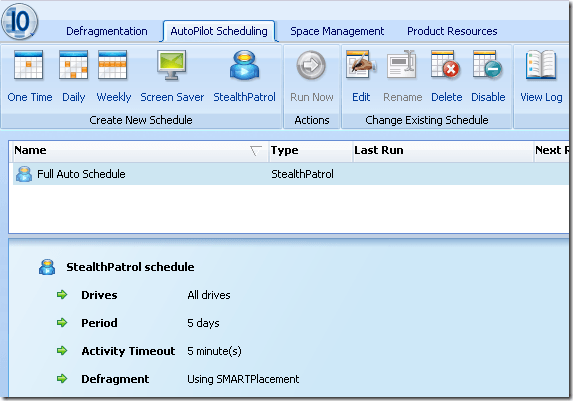The height and width of the screenshot is (401, 573).
Task: Click the Full Auto Schedule row icon
Action: tap(24, 174)
